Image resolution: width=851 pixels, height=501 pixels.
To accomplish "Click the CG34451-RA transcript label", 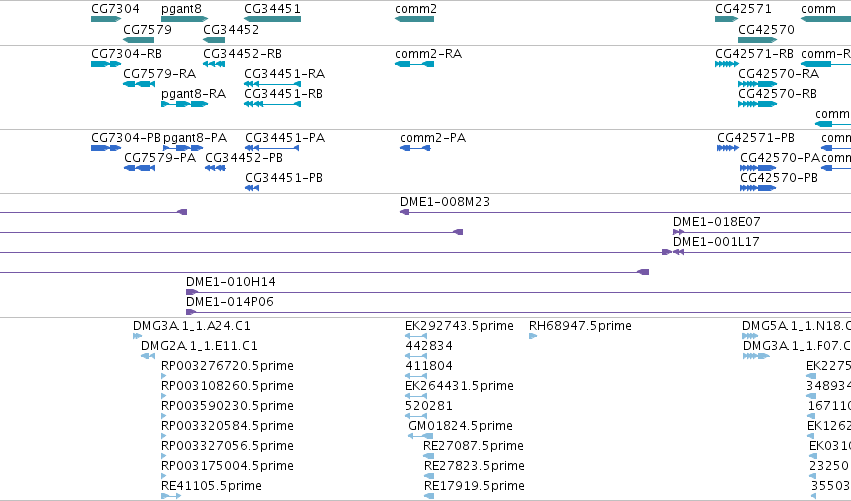I will click(x=284, y=73).
